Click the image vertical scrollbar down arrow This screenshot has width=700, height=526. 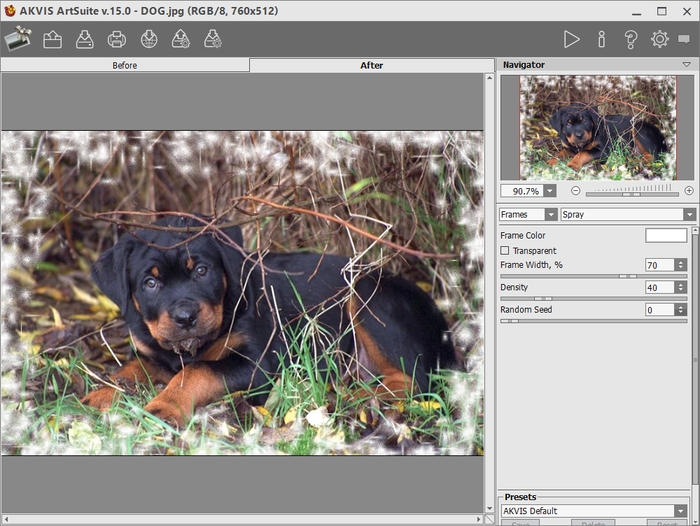489,509
